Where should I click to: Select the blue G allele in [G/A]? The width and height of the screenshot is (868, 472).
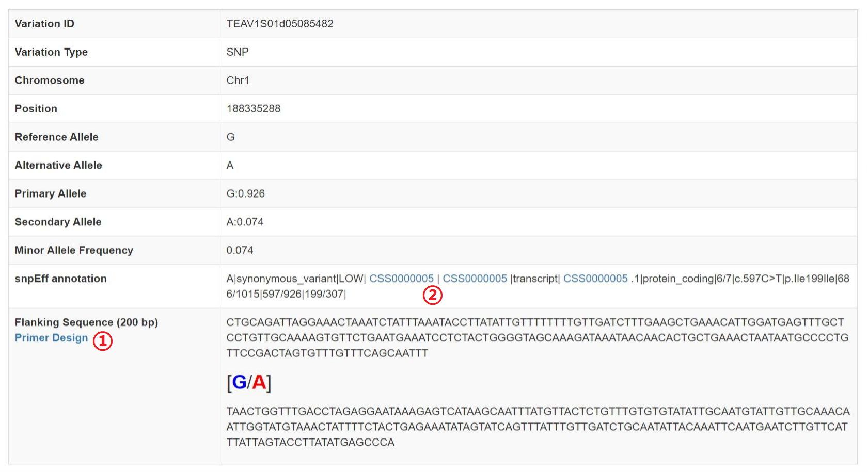239,382
